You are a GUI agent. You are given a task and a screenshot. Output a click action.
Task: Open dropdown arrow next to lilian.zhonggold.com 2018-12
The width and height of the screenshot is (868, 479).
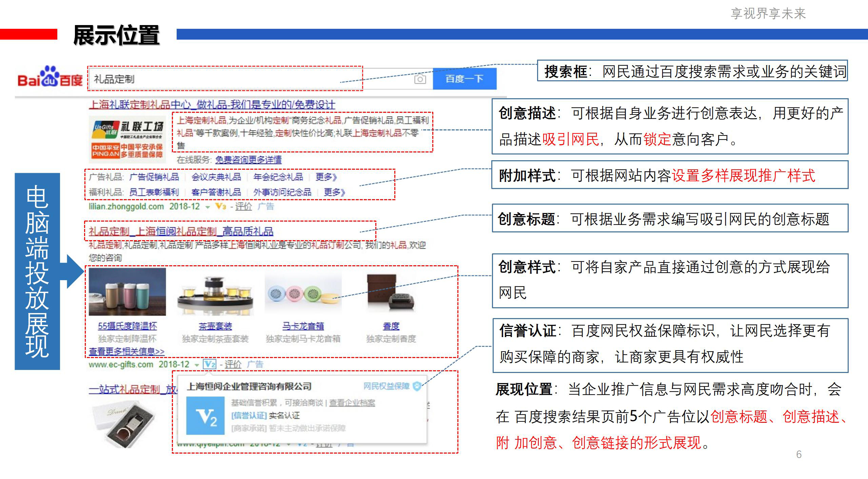[x=208, y=207]
